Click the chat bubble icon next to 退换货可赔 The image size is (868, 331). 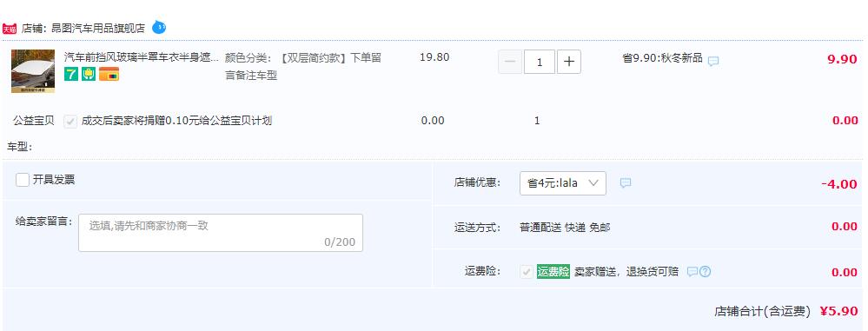click(x=692, y=271)
